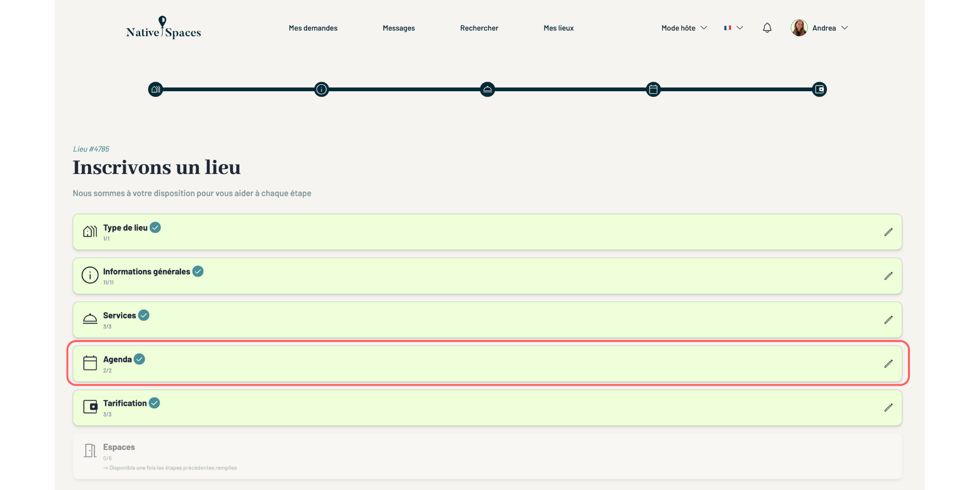Click the house step in progress bar
Screen dimensions: 980x490
point(155,90)
